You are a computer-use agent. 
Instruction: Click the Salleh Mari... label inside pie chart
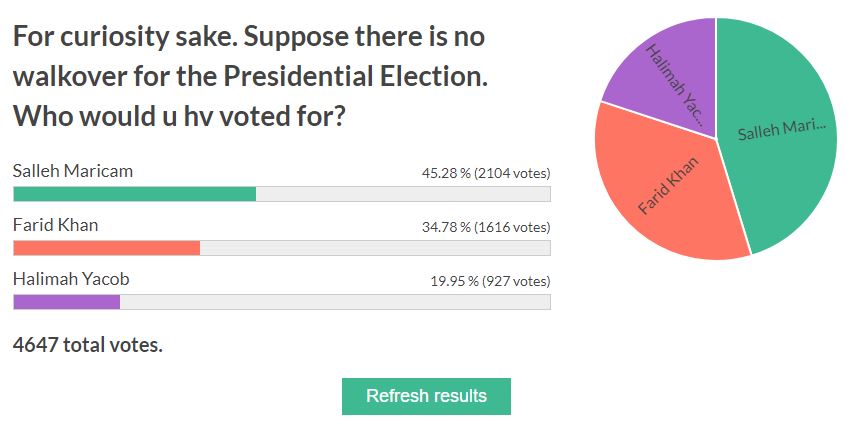782,130
